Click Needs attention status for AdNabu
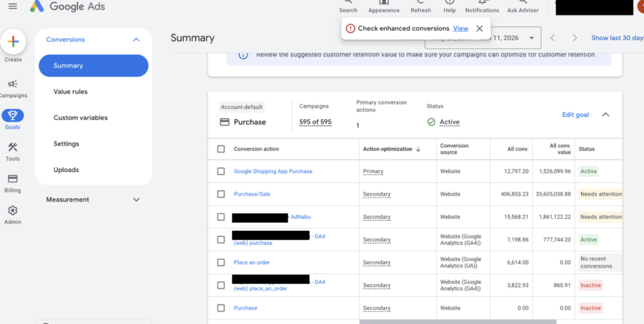 (x=601, y=217)
